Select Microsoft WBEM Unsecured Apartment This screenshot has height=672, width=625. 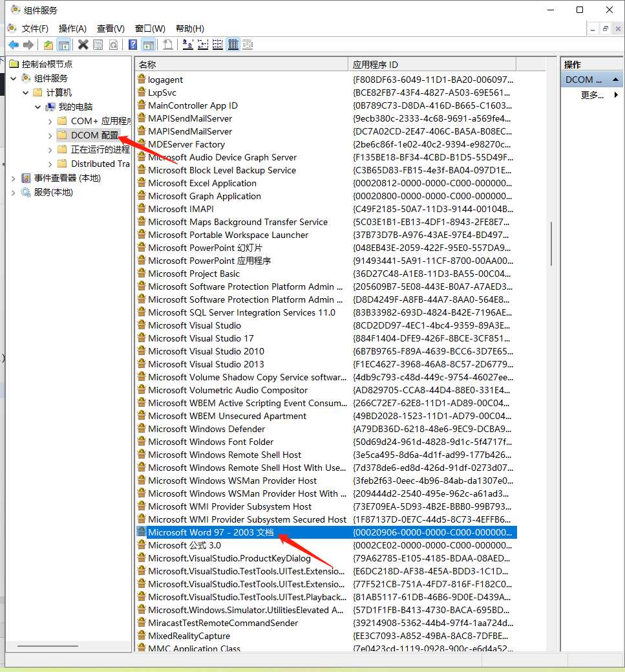pos(227,416)
